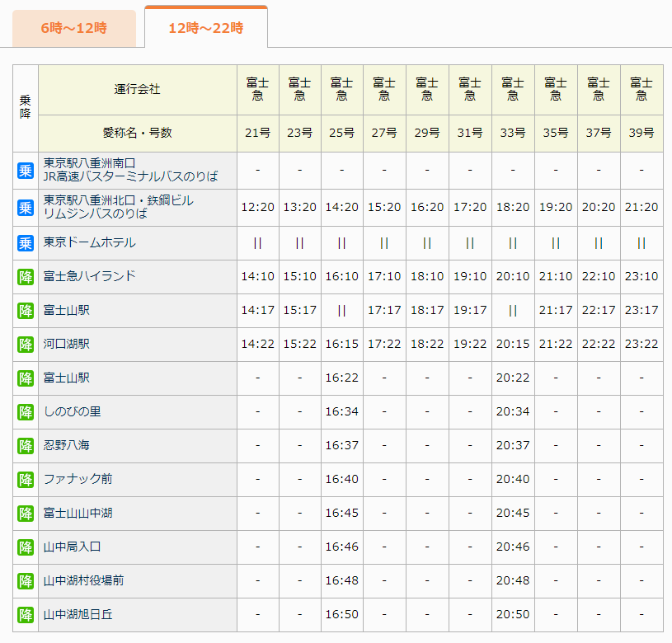Click the 25号 column header
The height and width of the screenshot is (643, 672).
coord(341,133)
